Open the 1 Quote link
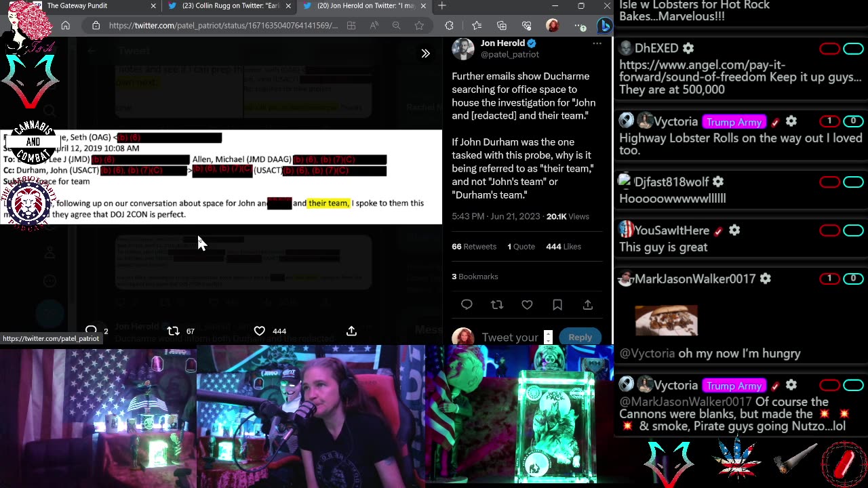This screenshot has height=488, width=868. click(x=521, y=247)
